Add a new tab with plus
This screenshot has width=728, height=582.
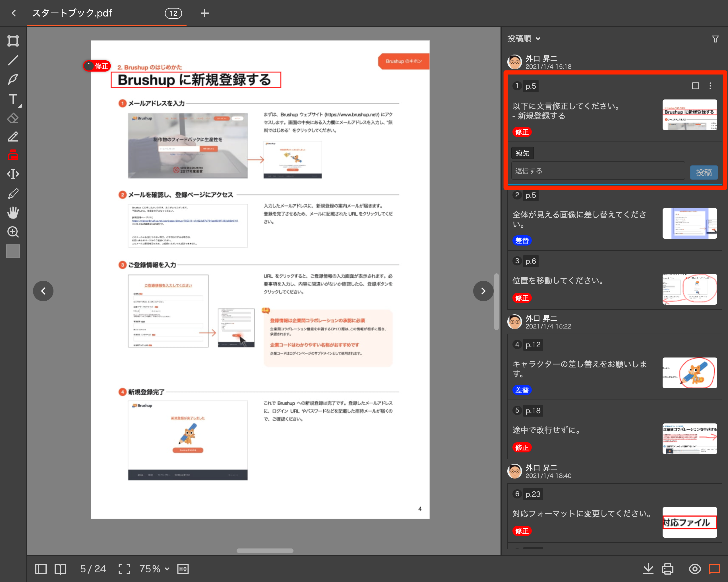coord(204,13)
